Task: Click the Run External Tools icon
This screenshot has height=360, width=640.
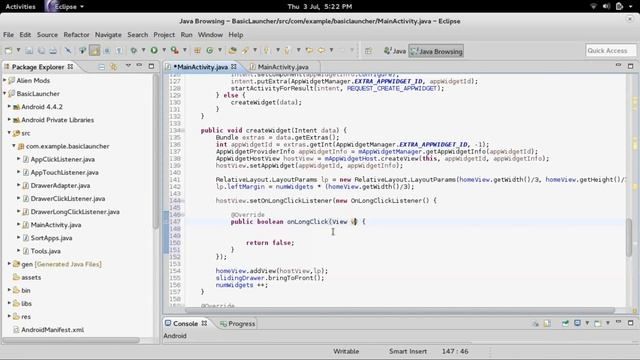Action: (175, 50)
